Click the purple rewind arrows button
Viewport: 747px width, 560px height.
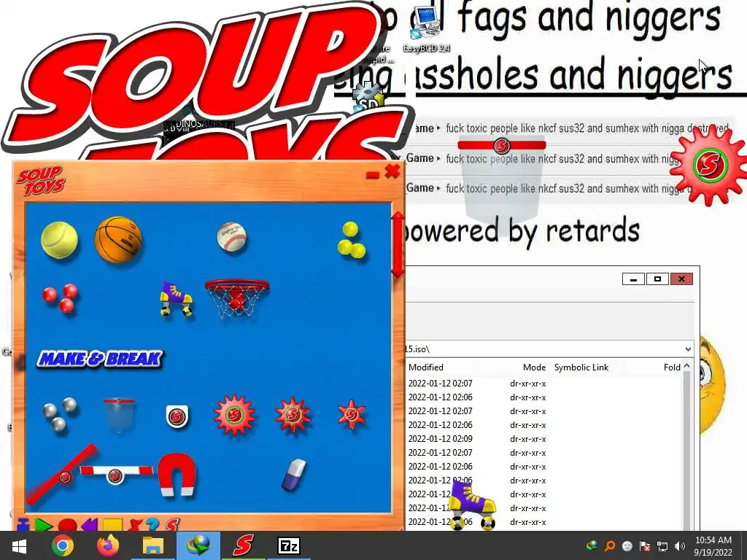(x=89, y=526)
